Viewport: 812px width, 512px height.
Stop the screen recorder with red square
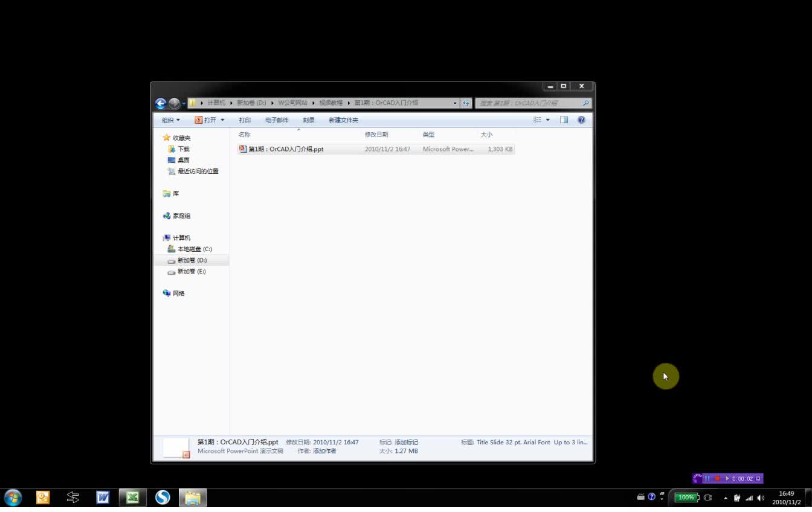(717, 479)
